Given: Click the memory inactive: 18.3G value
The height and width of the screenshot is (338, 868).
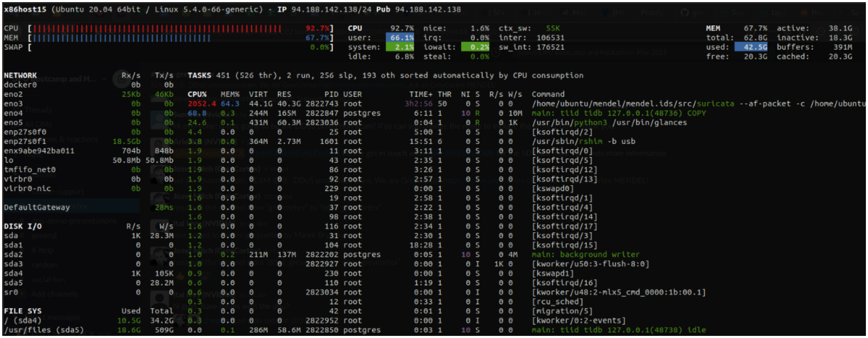Looking at the screenshot, I should (x=841, y=38).
